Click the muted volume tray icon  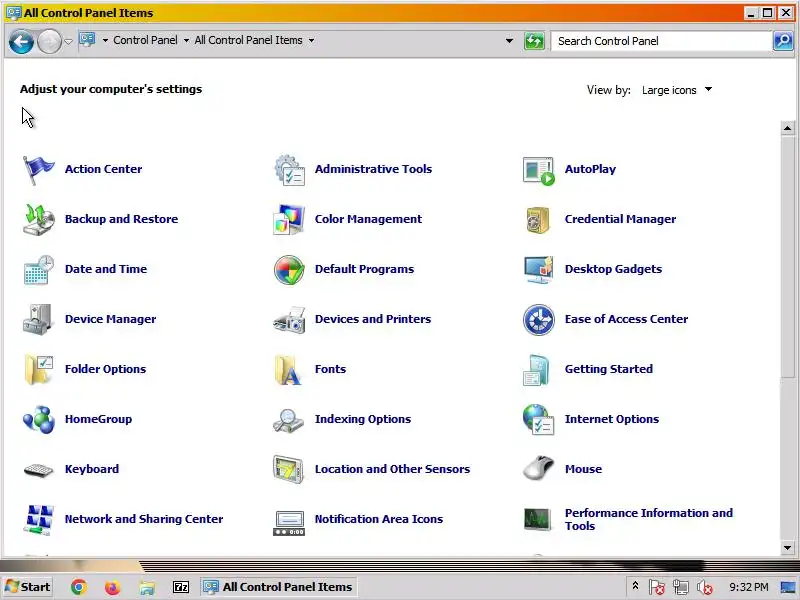(705, 587)
